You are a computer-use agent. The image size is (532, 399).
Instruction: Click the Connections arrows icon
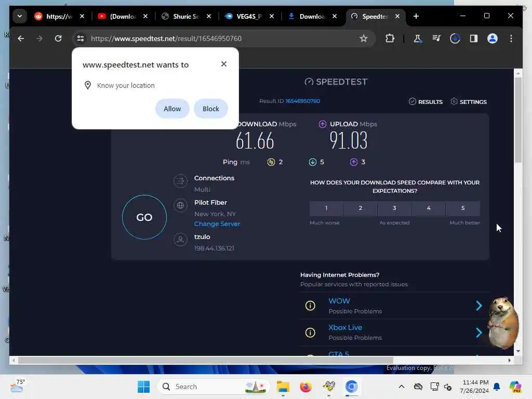click(x=180, y=181)
